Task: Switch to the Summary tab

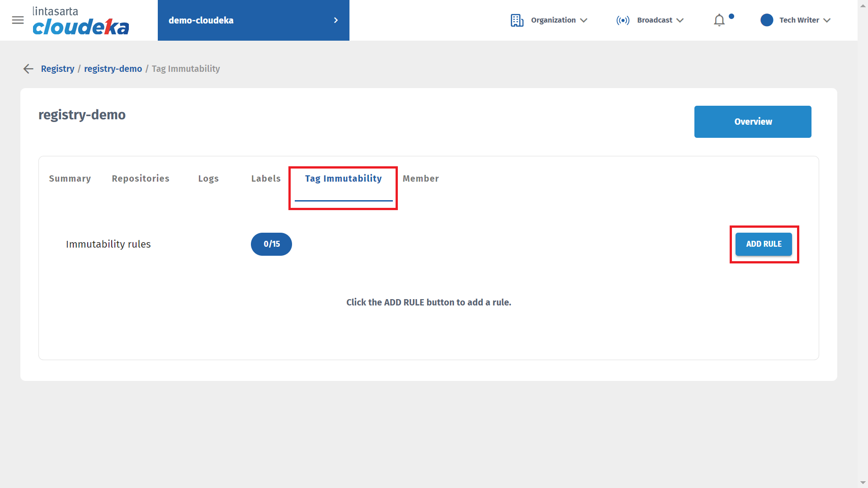Action: point(70,178)
